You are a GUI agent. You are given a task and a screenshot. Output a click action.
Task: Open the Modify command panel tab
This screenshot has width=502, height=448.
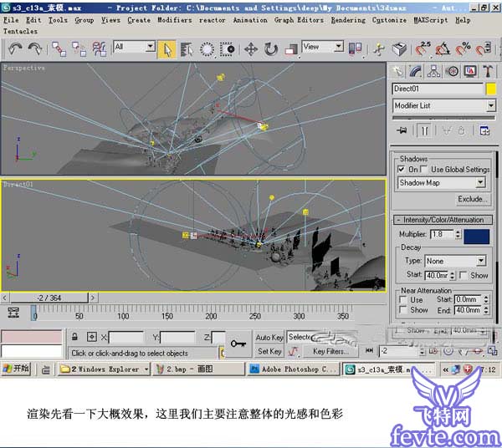coord(416,71)
